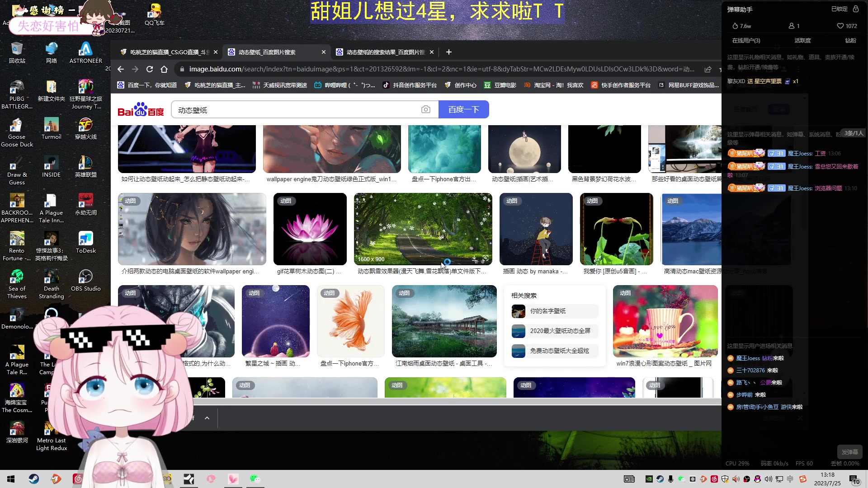868x488 pixels.
Task: Open Death Stranding desktop icon
Action: click(51, 284)
